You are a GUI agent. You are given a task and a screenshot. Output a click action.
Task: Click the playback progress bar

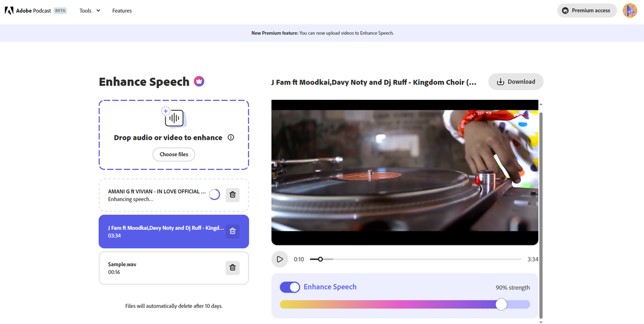(x=416, y=259)
